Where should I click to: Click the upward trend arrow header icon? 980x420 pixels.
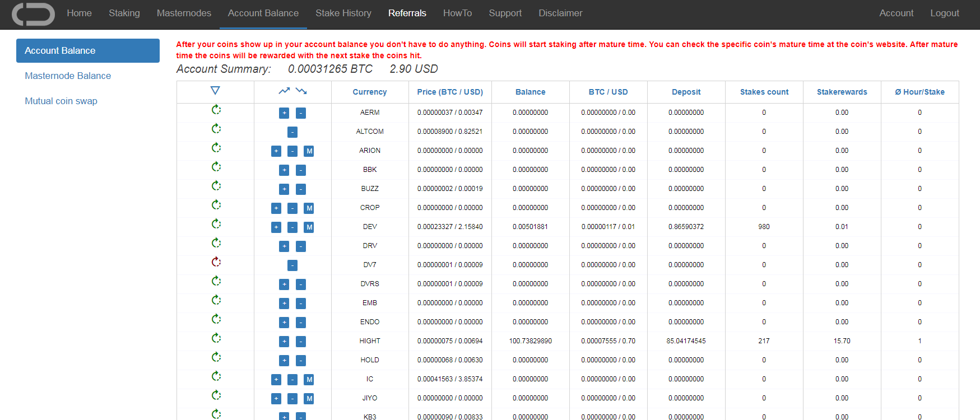click(x=284, y=91)
